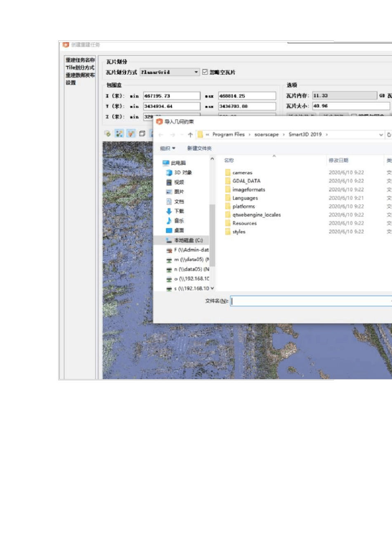Viewport: 392px width, 555px height.
Task: Select the styles folder
Action: click(239, 232)
